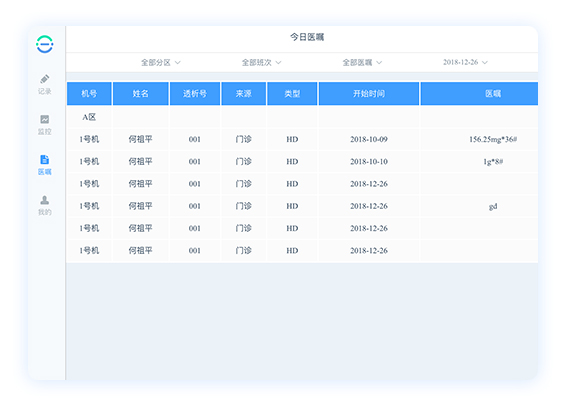This screenshot has width=581, height=410.
Task: Select the row dated 2018-10-10
Action: (302, 161)
